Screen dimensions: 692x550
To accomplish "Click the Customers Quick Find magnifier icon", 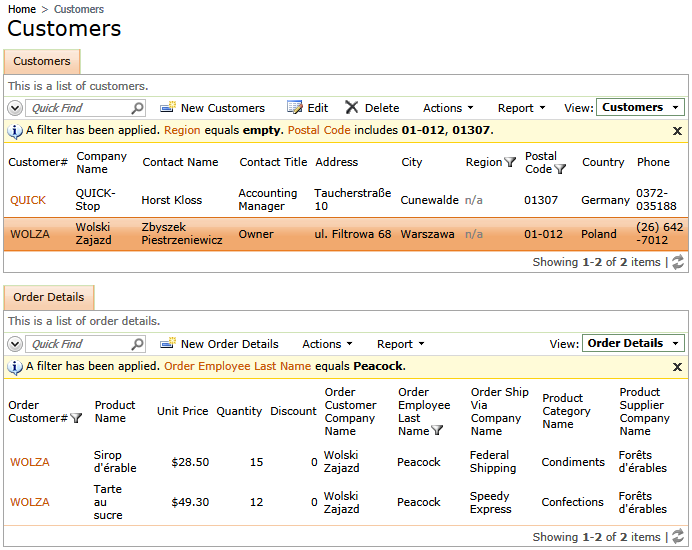I will [x=137, y=108].
